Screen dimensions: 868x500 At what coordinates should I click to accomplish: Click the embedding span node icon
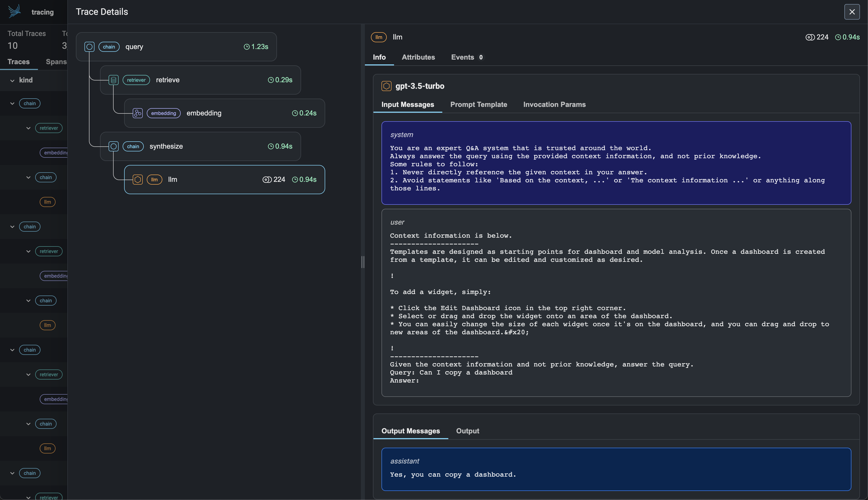[x=137, y=113]
